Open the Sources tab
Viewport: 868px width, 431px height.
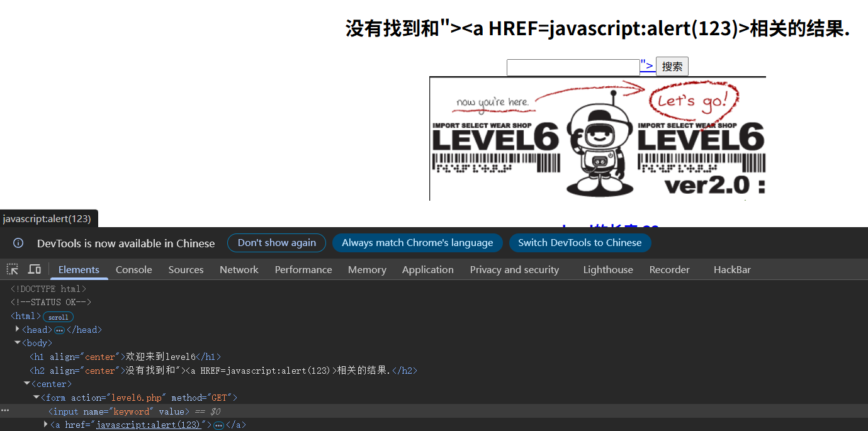click(186, 269)
